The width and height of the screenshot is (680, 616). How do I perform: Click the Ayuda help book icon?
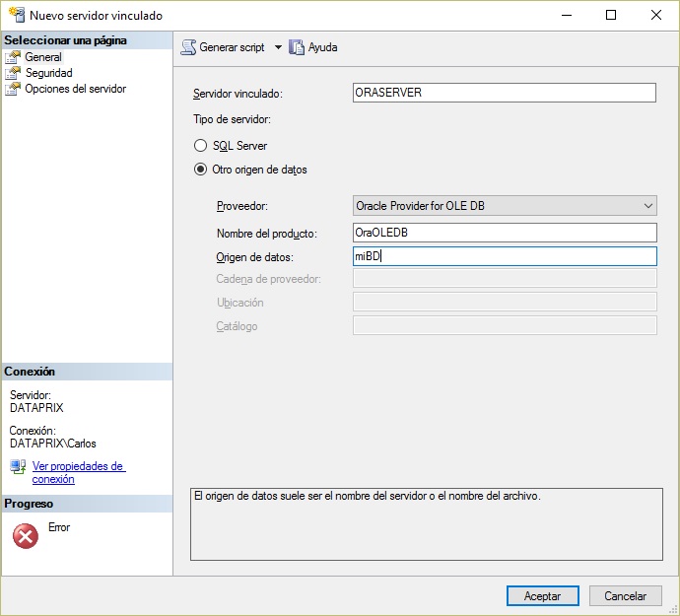(x=297, y=47)
